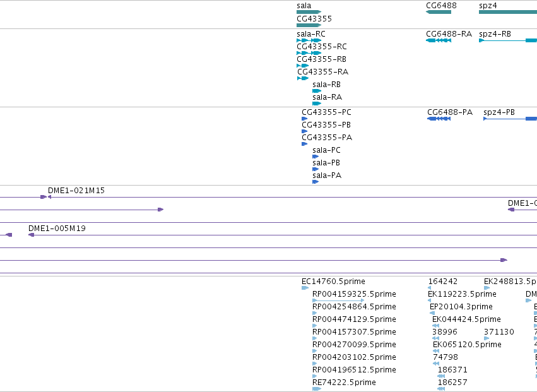Select the spz4-PB protein feature
Screen dimensions: 537x392
[x=510, y=119]
